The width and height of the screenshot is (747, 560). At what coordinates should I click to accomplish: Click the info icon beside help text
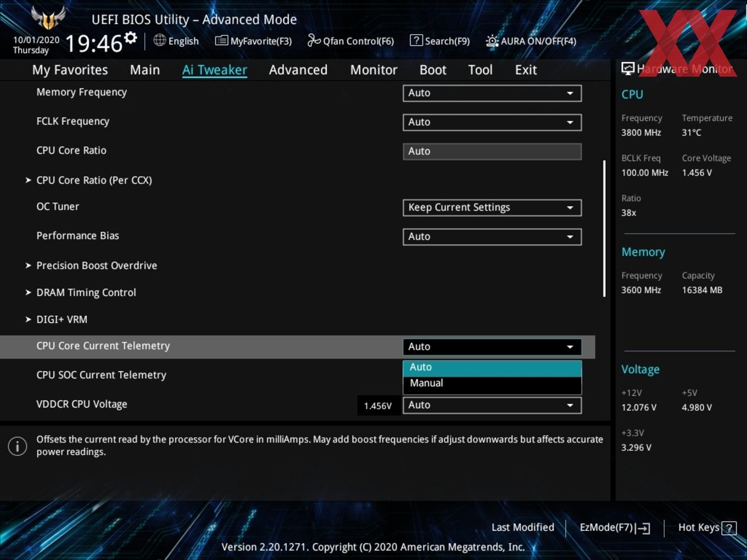18,446
